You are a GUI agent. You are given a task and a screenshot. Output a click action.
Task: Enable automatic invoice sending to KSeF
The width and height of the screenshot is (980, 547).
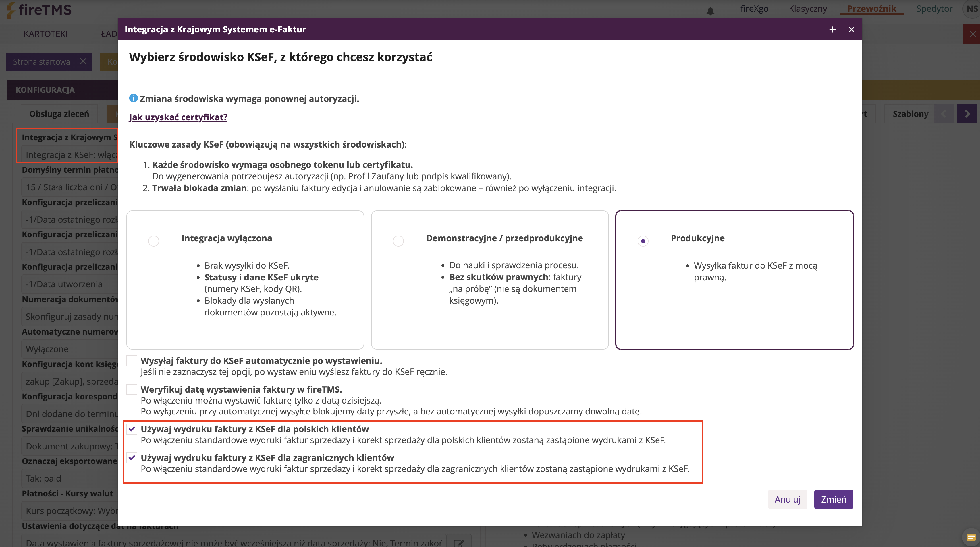[x=132, y=360]
